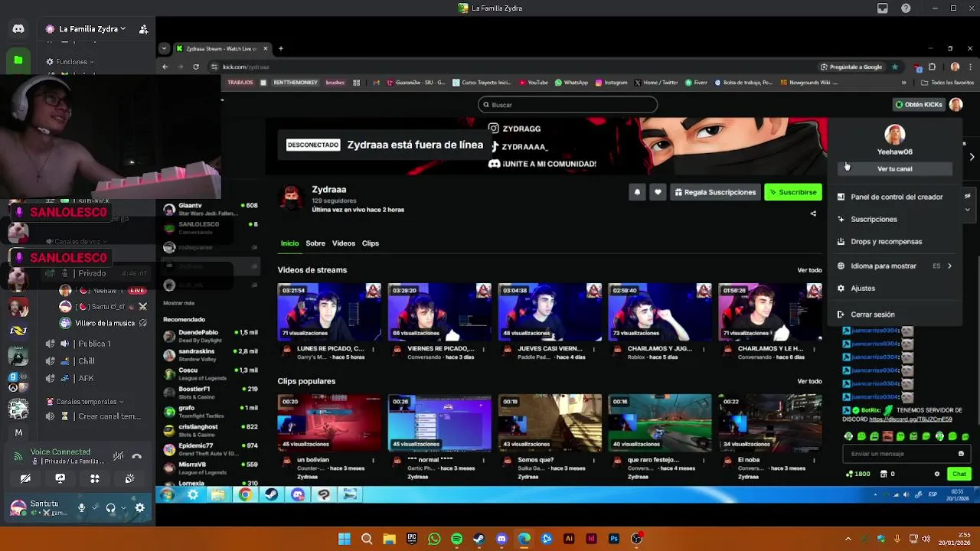
Task: Open a new browser tab with plus icon
Action: 280,48
